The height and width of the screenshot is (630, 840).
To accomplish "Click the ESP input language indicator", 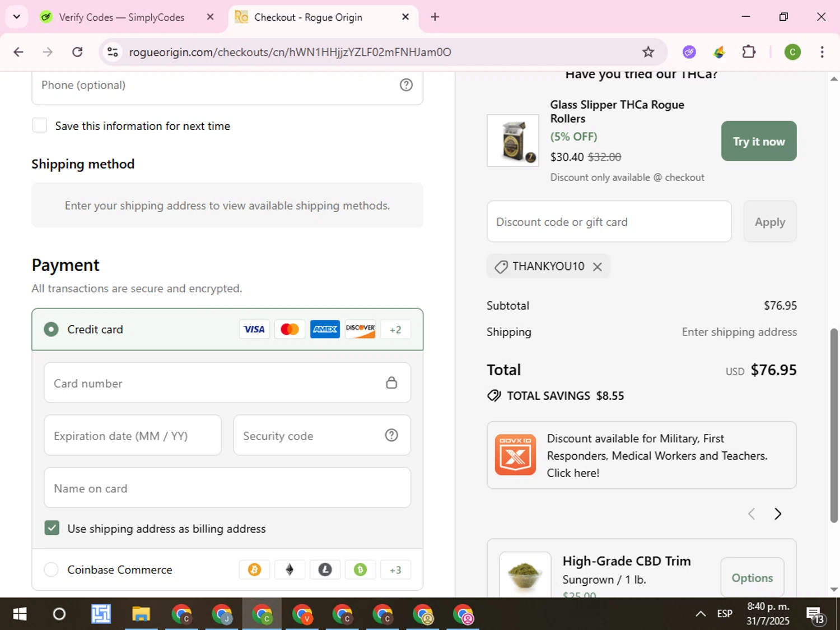I will [x=725, y=614].
